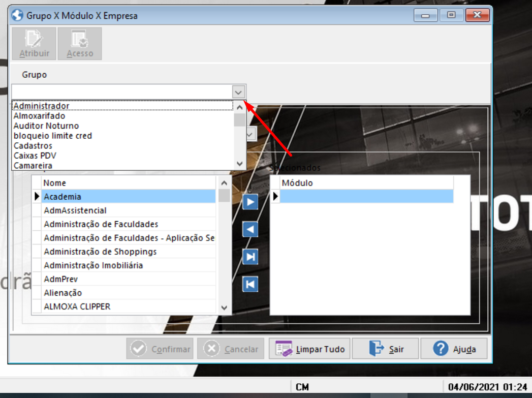532x398 pixels.
Task: Select Administrador in the Grupo list
Action: 123,106
